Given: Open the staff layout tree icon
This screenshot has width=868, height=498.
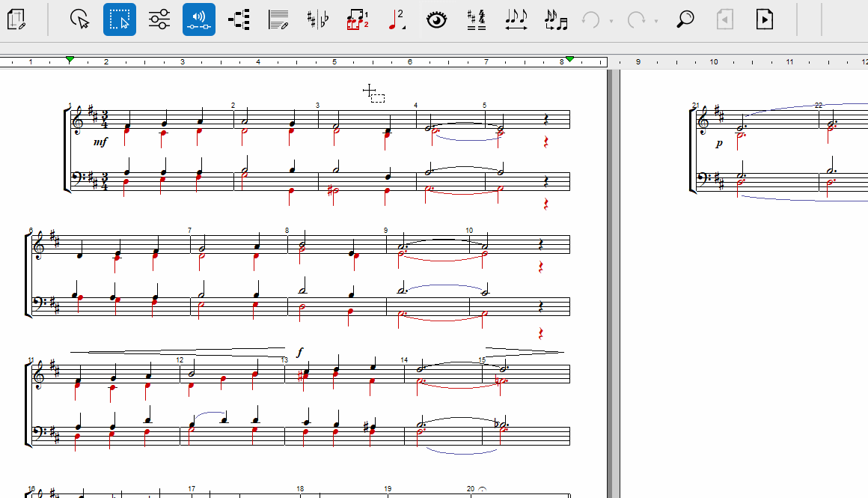Looking at the screenshot, I should (239, 19).
